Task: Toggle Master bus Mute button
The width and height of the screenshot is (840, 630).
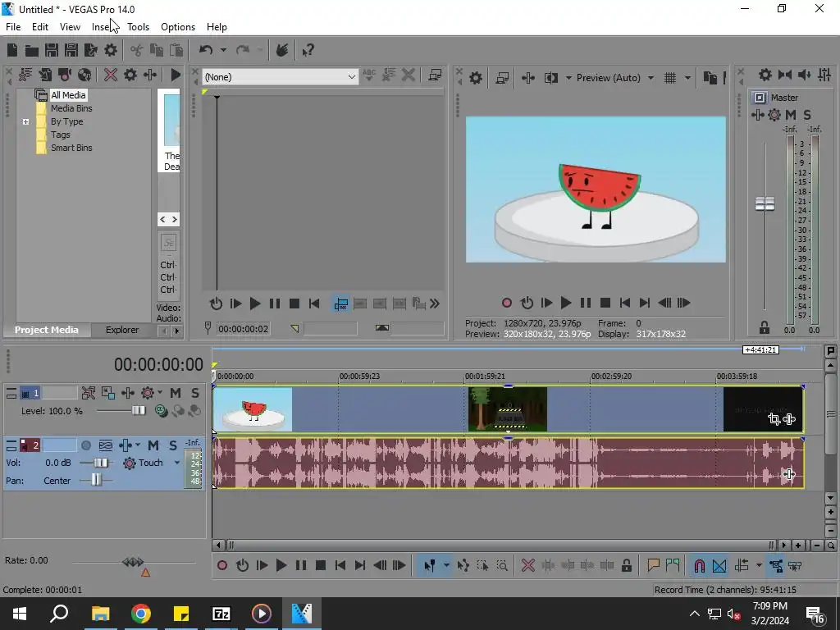Action: tap(791, 115)
